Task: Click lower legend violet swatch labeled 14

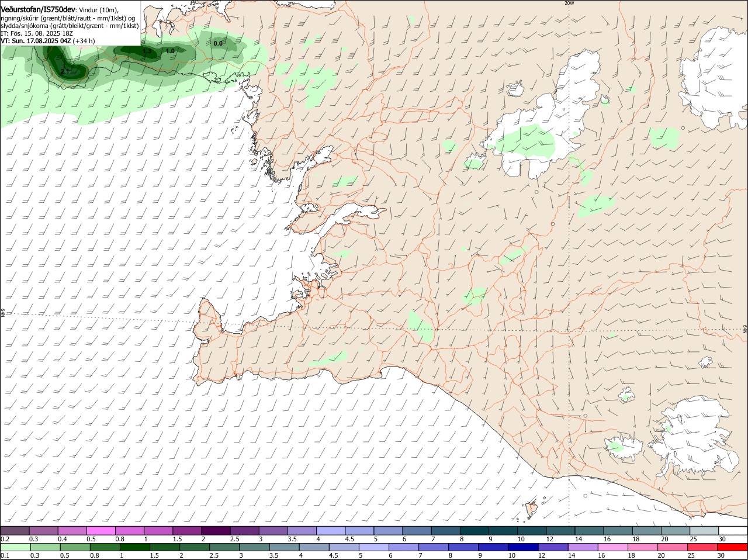Action: 583,547
